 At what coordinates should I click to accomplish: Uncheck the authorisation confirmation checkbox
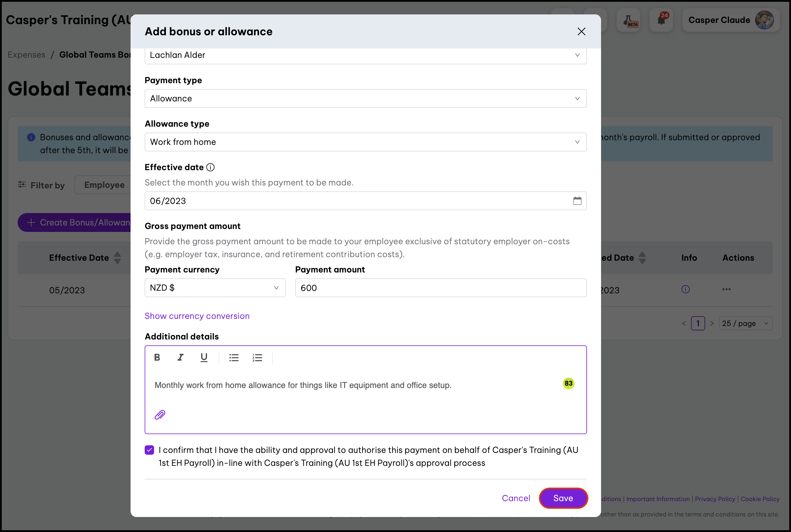(x=149, y=450)
